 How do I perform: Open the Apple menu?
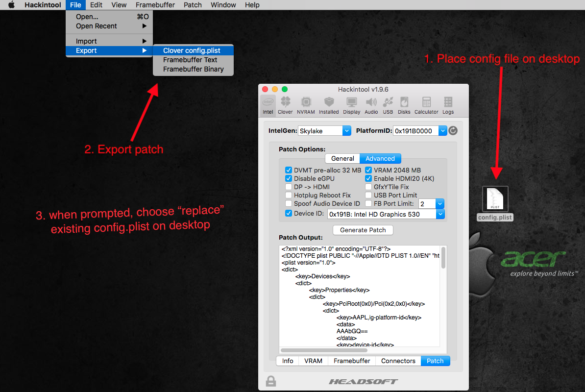point(12,5)
